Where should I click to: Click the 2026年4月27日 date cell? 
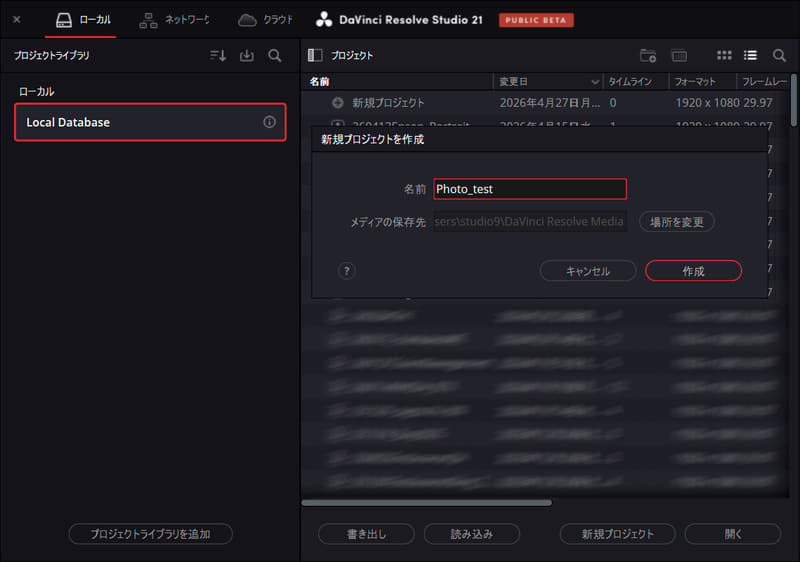[549, 103]
